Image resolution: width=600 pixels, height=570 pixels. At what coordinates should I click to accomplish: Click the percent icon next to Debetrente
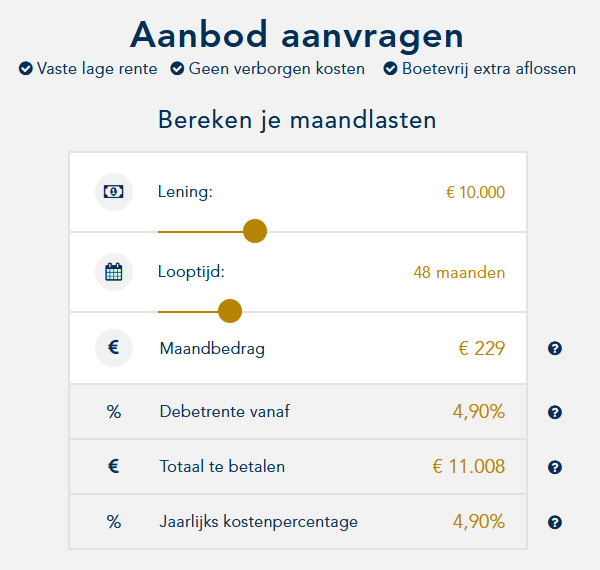[114, 411]
